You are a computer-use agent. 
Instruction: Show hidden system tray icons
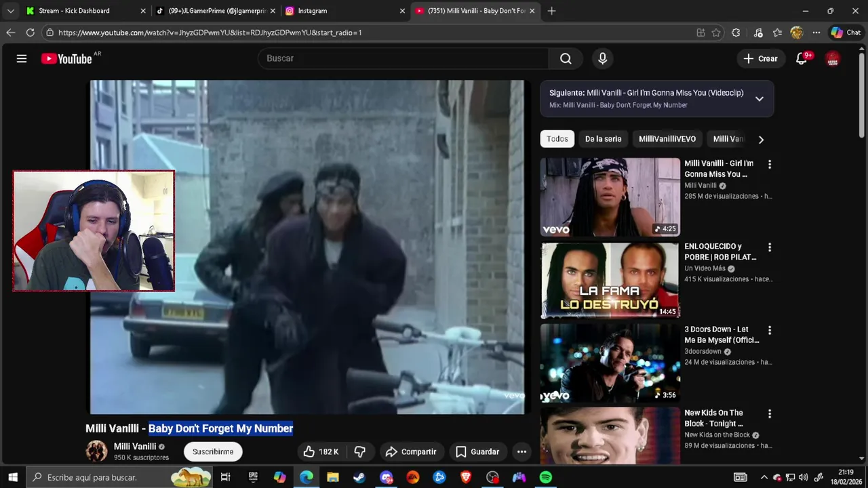pyautogui.click(x=764, y=477)
